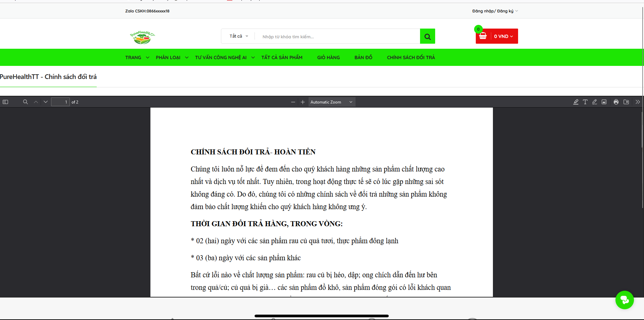The image size is (644, 320).
Task: Select the Draw ink tool
Action: tap(595, 102)
